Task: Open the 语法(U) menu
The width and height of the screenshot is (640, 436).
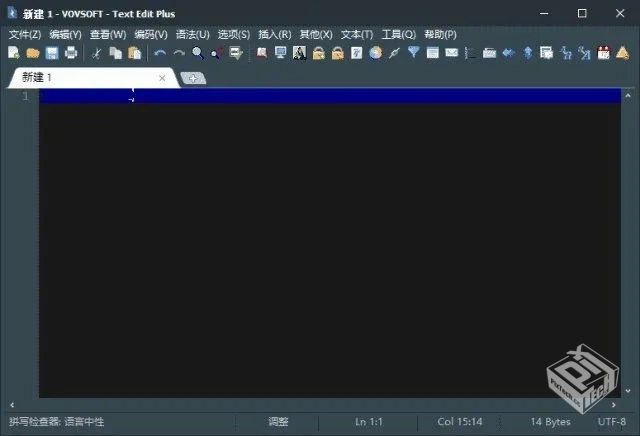Action: [193, 34]
